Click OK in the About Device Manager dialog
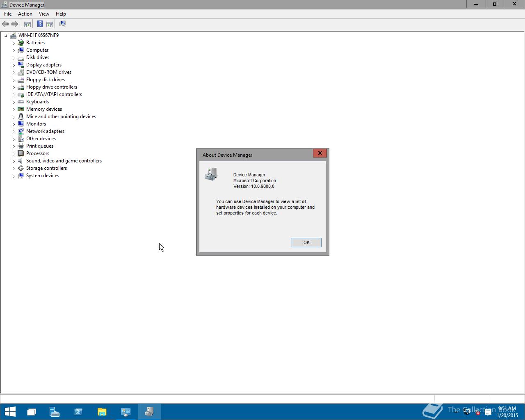 point(306,242)
